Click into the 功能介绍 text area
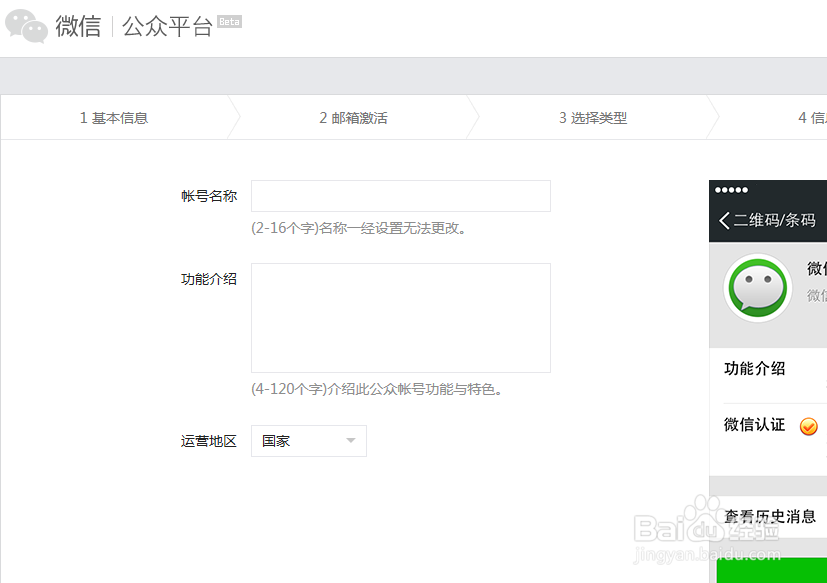This screenshot has width=827, height=583. [x=401, y=318]
